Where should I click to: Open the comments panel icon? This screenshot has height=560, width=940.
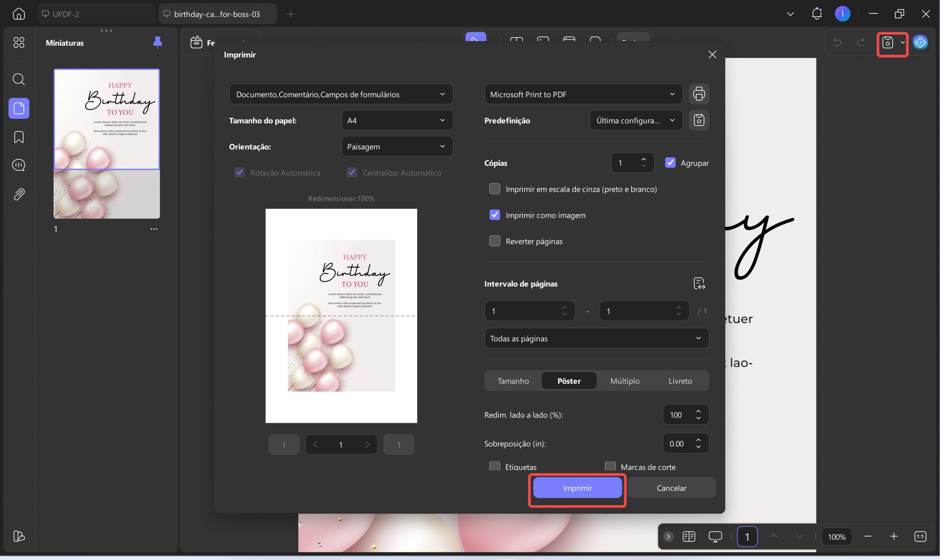[x=19, y=165]
